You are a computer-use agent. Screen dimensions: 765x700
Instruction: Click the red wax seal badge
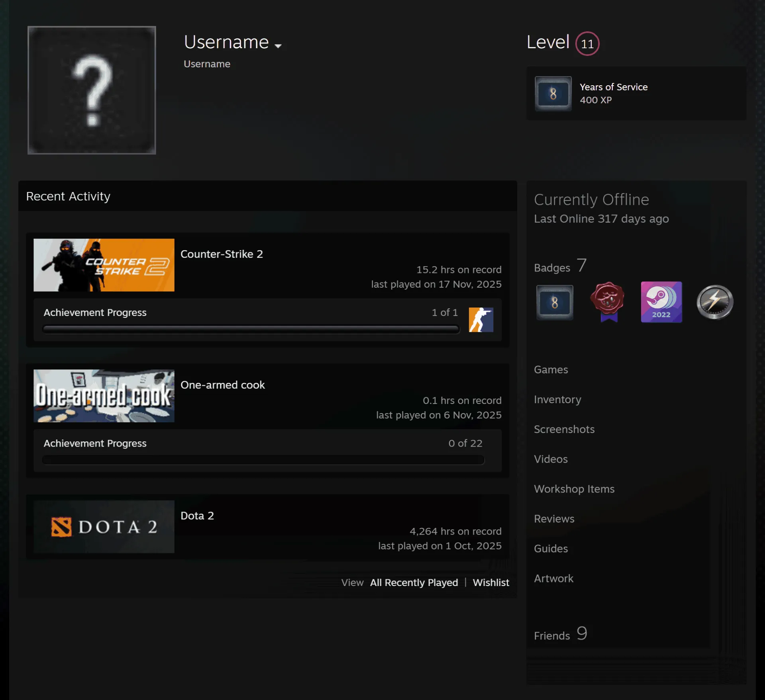tap(608, 302)
